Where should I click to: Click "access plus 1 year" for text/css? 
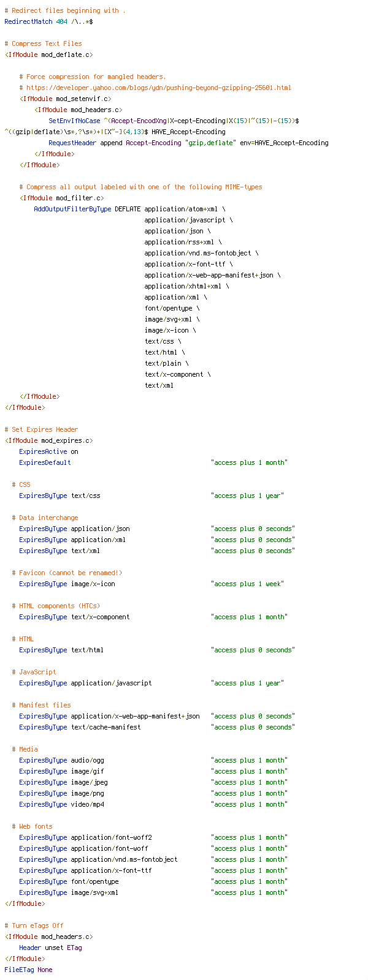coord(247,496)
